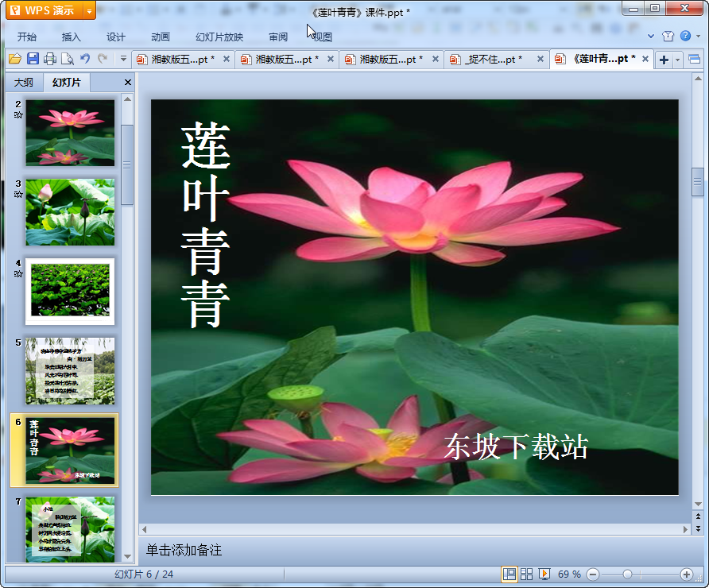The height and width of the screenshot is (588, 709).
Task: Click the zoom slider handle
Action: pyautogui.click(x=627, y=574)
